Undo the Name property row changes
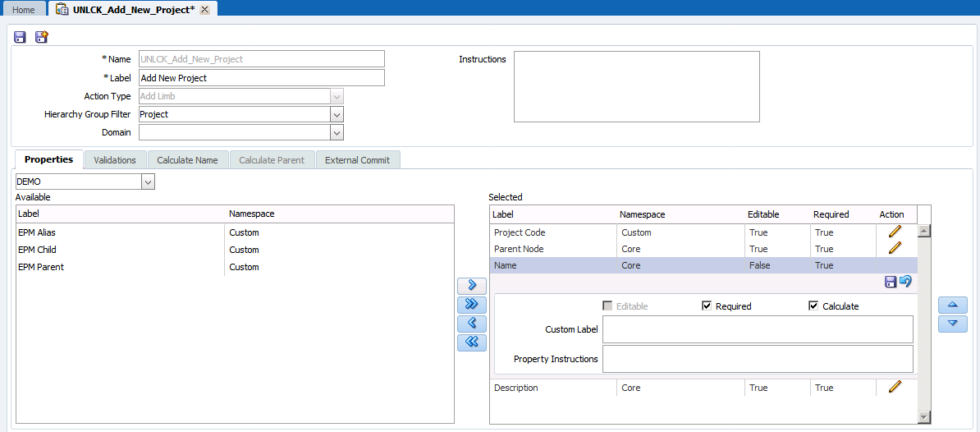Screen dimensions: 980x432 pos(905,282)
